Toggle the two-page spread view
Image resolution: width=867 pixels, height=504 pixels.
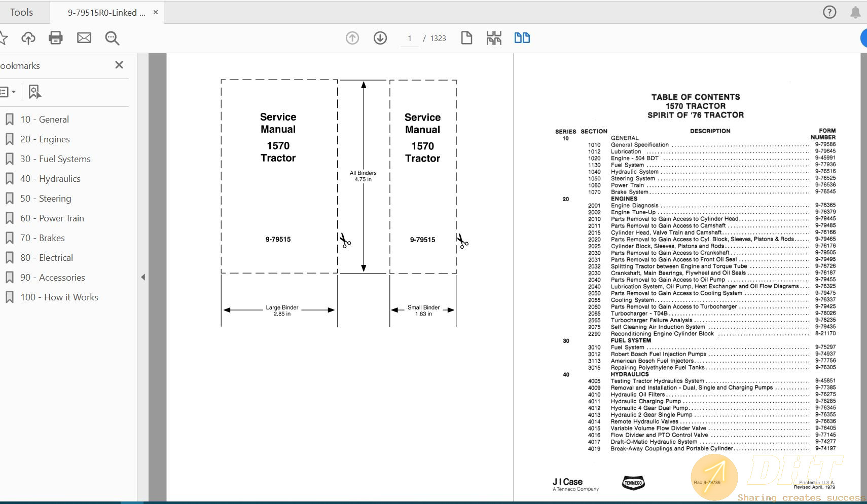522,37
